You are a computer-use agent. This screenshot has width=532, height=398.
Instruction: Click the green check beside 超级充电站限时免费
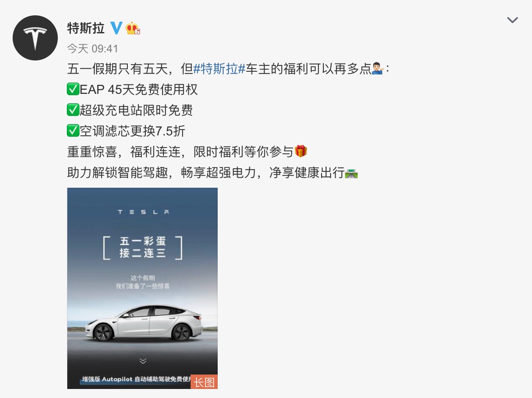point(73,110)
